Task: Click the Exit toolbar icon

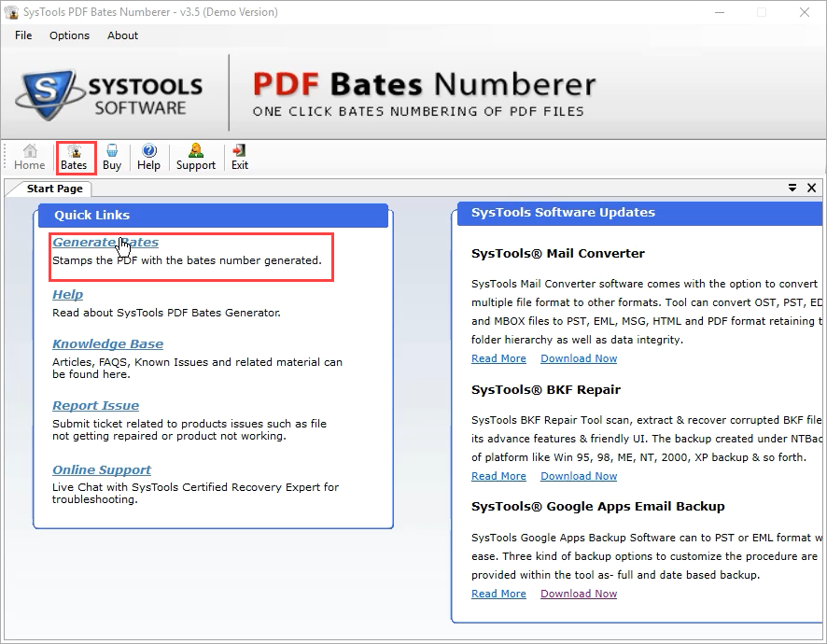Action: click(x=240, y=157)
